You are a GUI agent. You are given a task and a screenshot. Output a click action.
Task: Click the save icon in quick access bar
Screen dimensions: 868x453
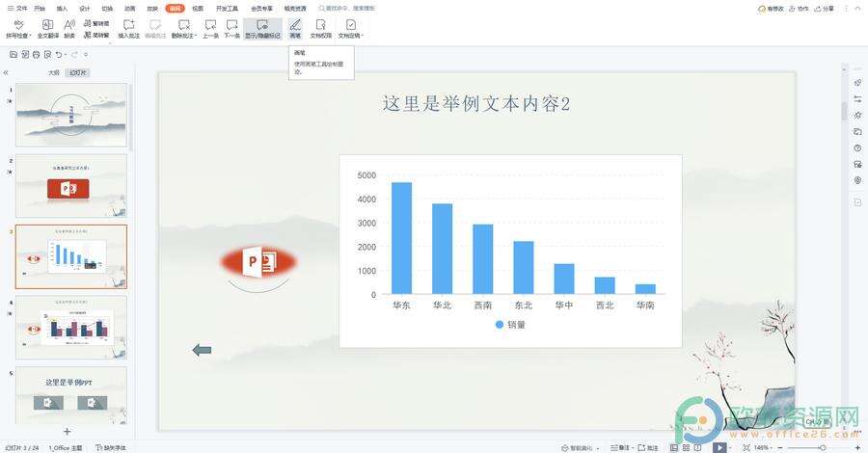14,55
